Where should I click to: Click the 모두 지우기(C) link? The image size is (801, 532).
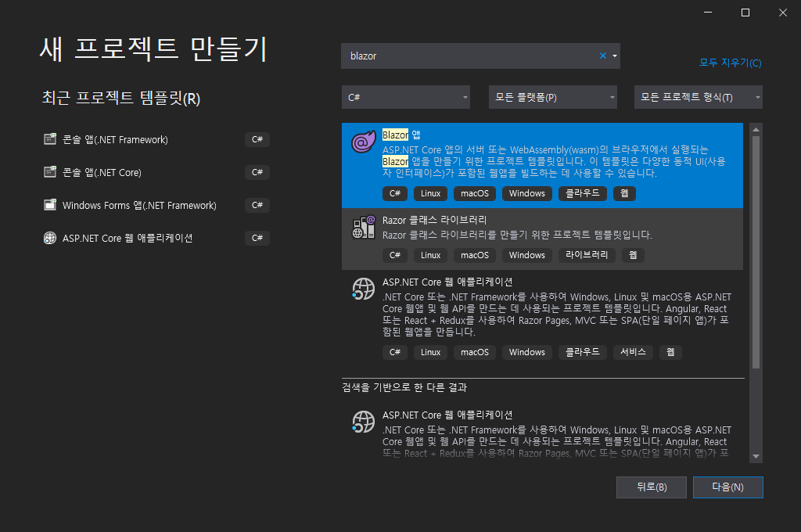point(730,63)
